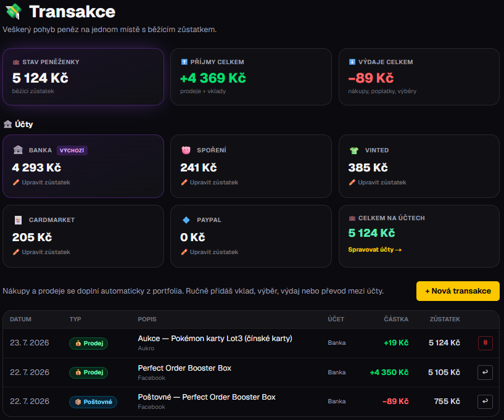Click the money logo beside Transakce title
This screenshot has height=420, width=504.
tap(13, 12)
